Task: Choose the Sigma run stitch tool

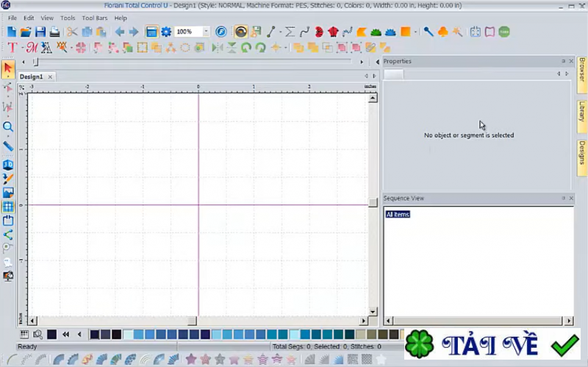Action: 290,32
